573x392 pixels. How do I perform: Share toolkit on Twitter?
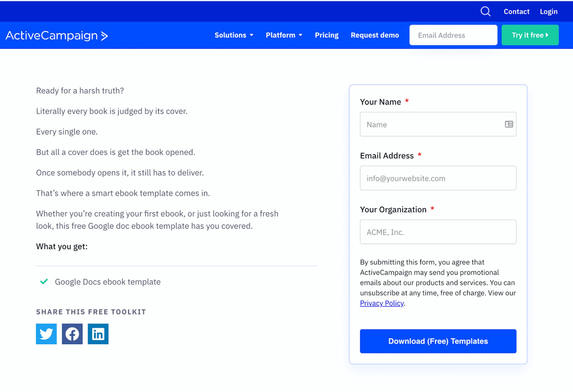pos(46,334)
